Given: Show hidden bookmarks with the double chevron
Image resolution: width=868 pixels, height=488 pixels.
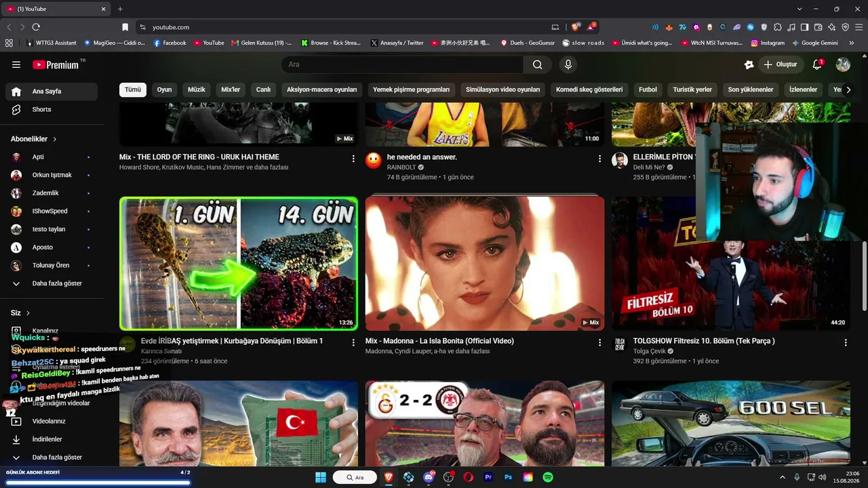Looking at the screenshot, I should pos(852,43).
